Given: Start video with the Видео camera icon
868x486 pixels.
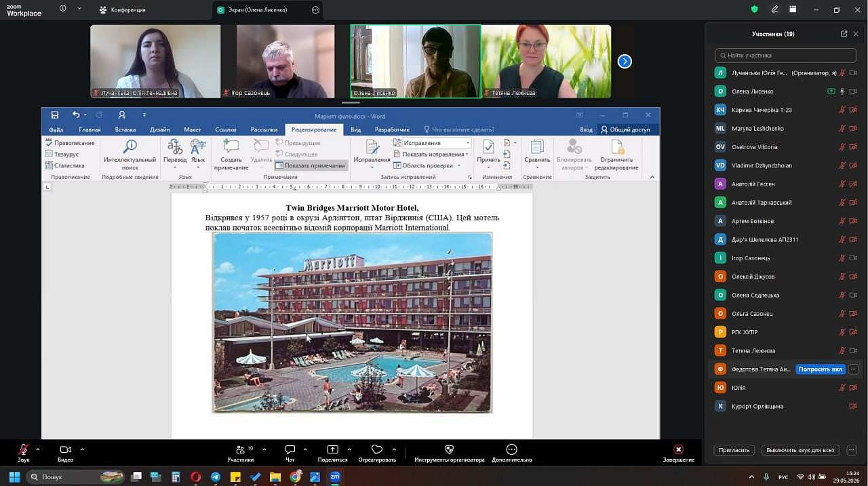Looking at the screenshot, I should coord(65,449).
